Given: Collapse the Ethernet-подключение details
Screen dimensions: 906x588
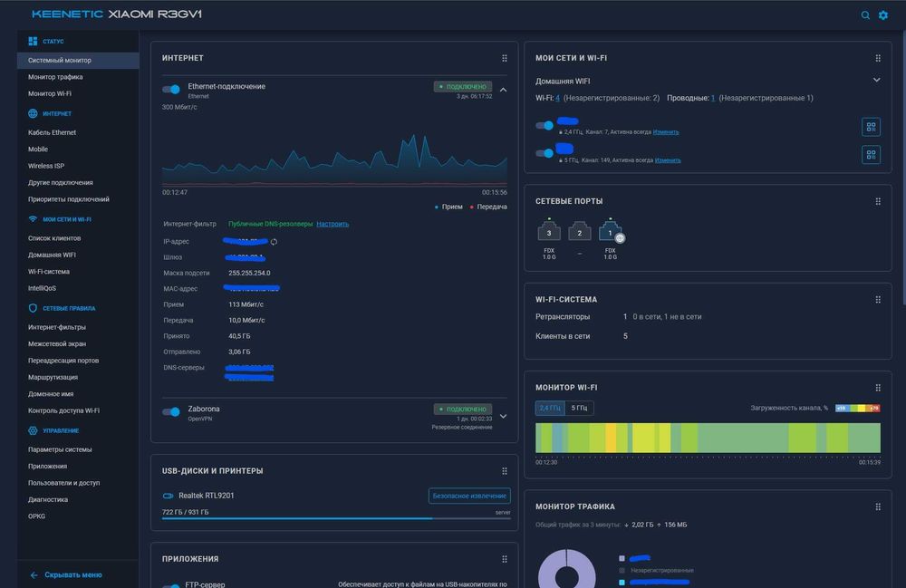Looking at the screenshot, I should point(503,90).
